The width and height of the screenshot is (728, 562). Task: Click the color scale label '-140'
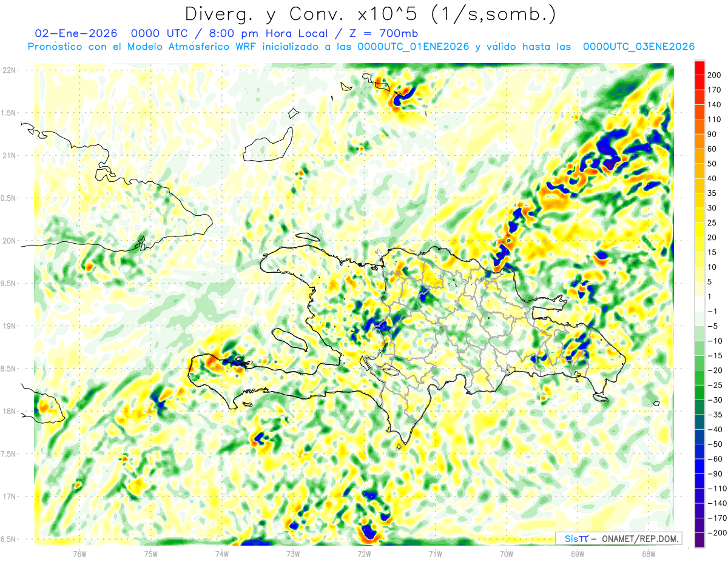tap(717, 504)
